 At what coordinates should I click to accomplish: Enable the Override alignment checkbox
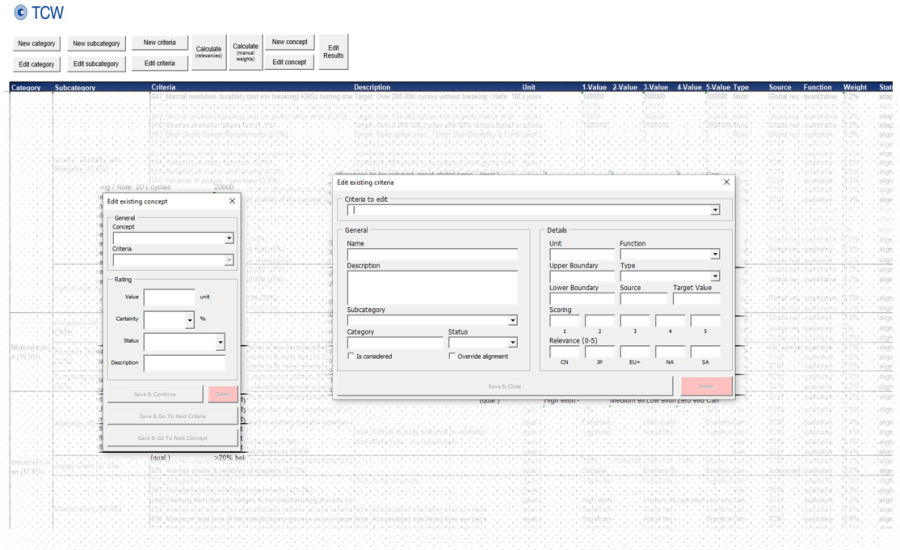tap(453, 356)
